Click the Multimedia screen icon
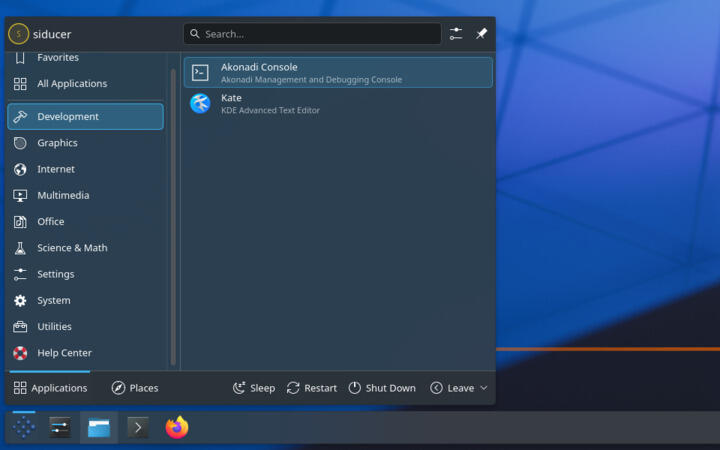This screenshot has height=450, width=720. click(x=20, y=196)
